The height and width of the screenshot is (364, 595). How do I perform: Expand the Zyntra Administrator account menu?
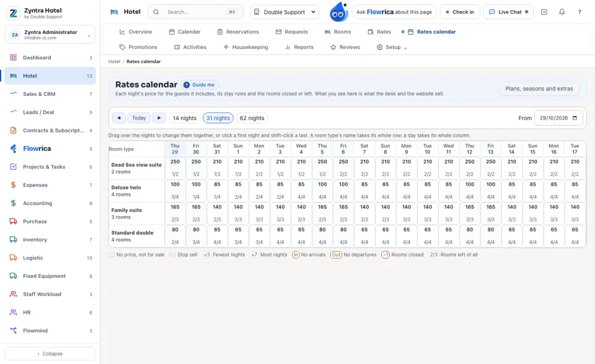(50, 35)
